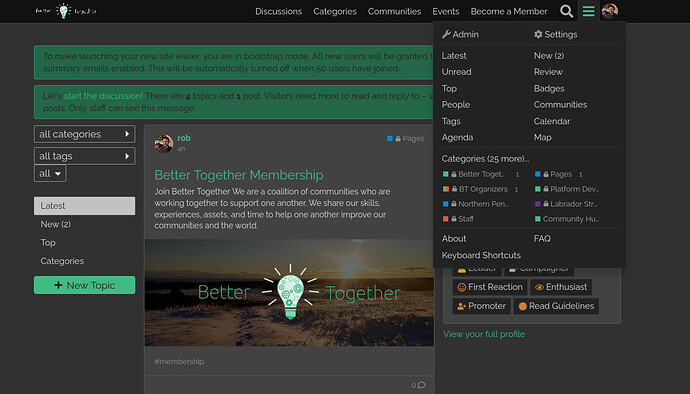
Task: Open Keyboard Shortcuts in the menu
Action: point(481,255)
